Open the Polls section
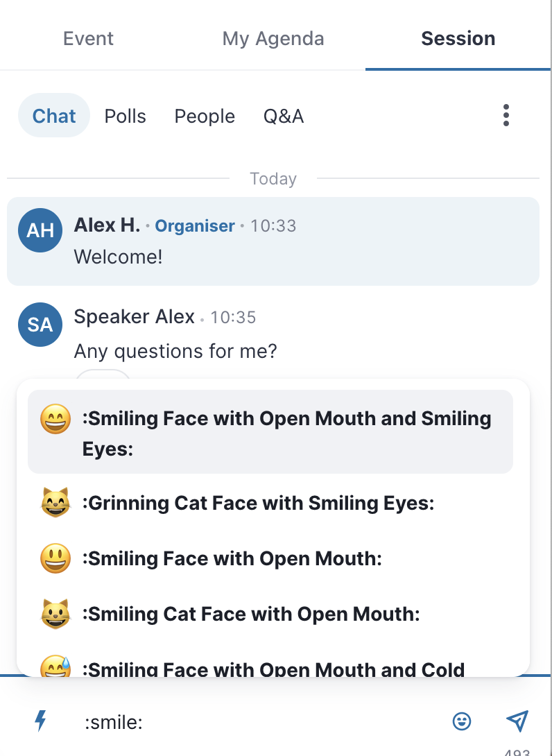This screenshot has width=552, height=756. pyautogui.click(x=126, y=116)
